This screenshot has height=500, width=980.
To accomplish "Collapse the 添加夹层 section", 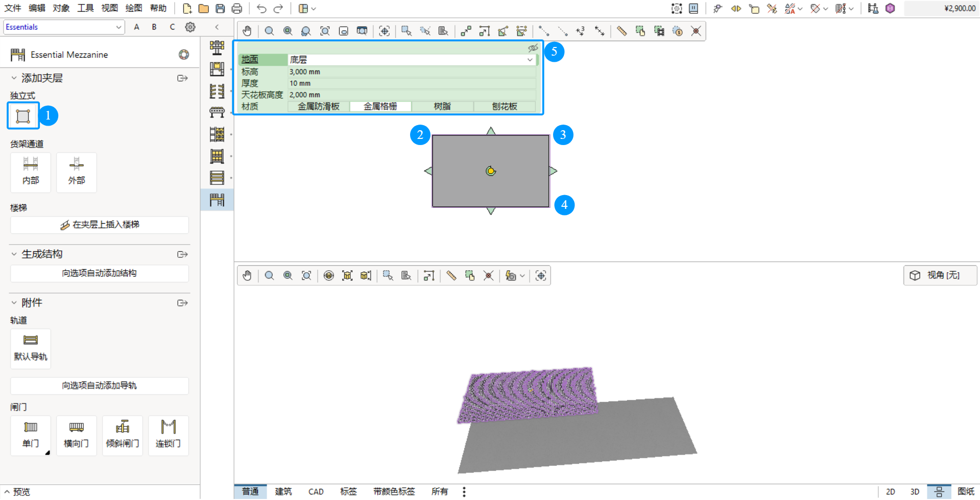I will [x=14, y=78].
